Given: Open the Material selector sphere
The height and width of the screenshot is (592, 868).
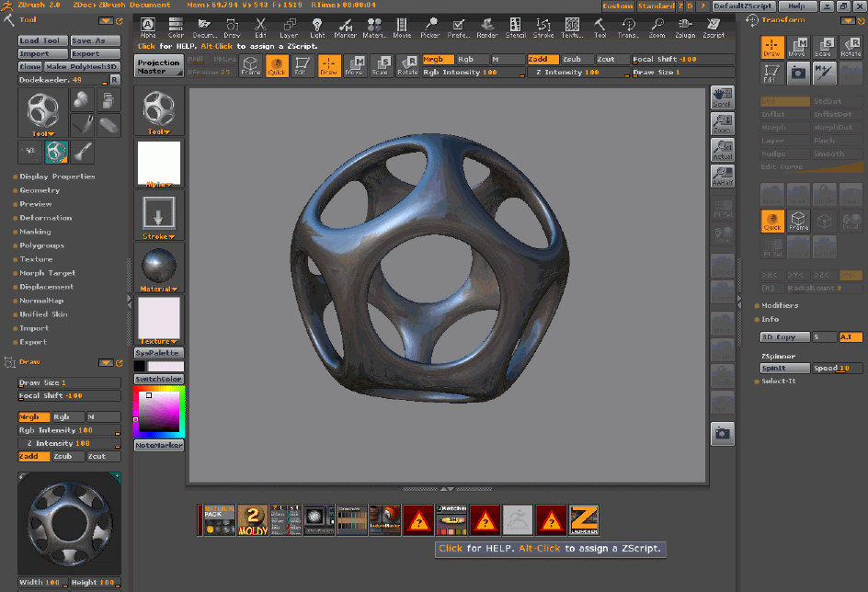Looking at the screenshot, I should pos(159,267).
